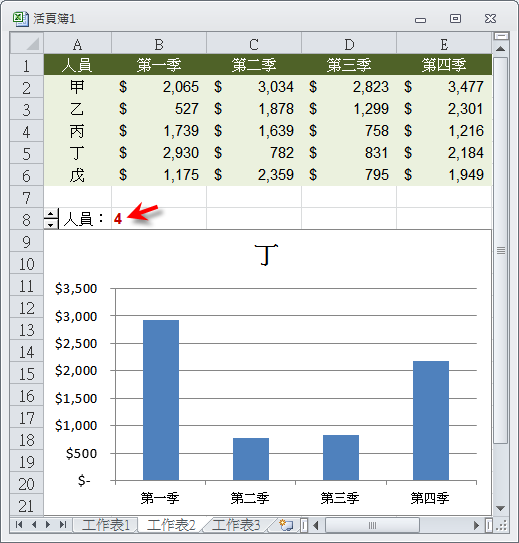Click the 第二季 header cell
The height and width of the screenshot is (543, 519).
tap(254, 65)
